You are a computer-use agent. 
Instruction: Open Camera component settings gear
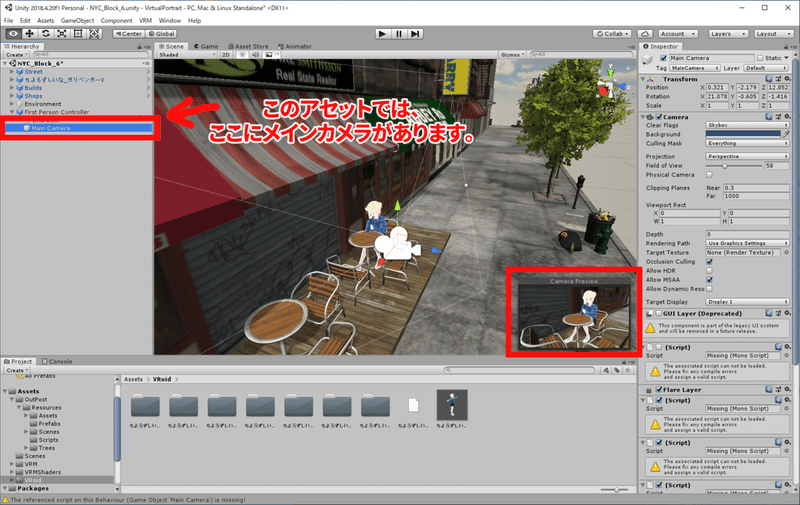point(787,117)
